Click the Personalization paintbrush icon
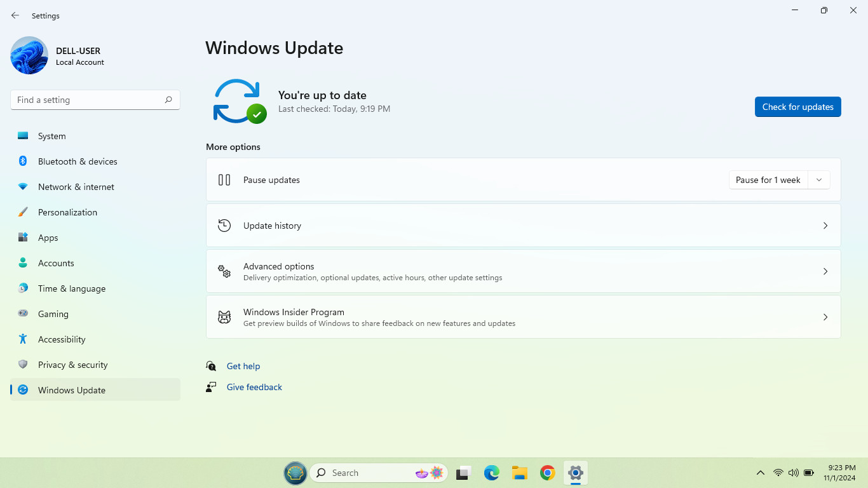Viewport: 868px width, 488px height. click(23, 212)
